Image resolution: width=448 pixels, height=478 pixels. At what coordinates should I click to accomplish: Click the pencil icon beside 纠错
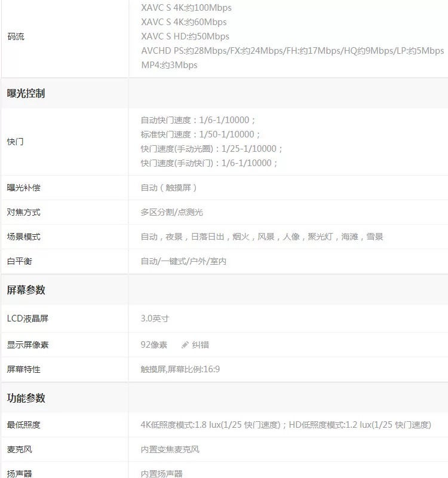pos(185,345)
